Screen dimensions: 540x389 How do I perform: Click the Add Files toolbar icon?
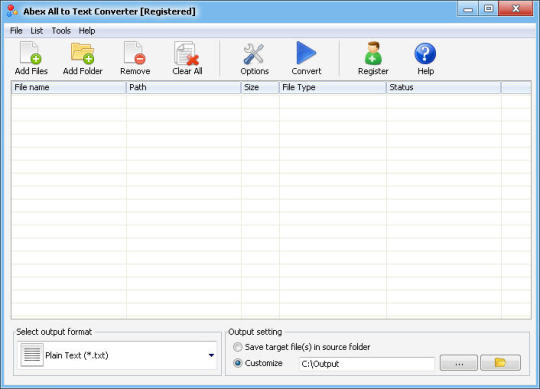[x=31, y=53]
